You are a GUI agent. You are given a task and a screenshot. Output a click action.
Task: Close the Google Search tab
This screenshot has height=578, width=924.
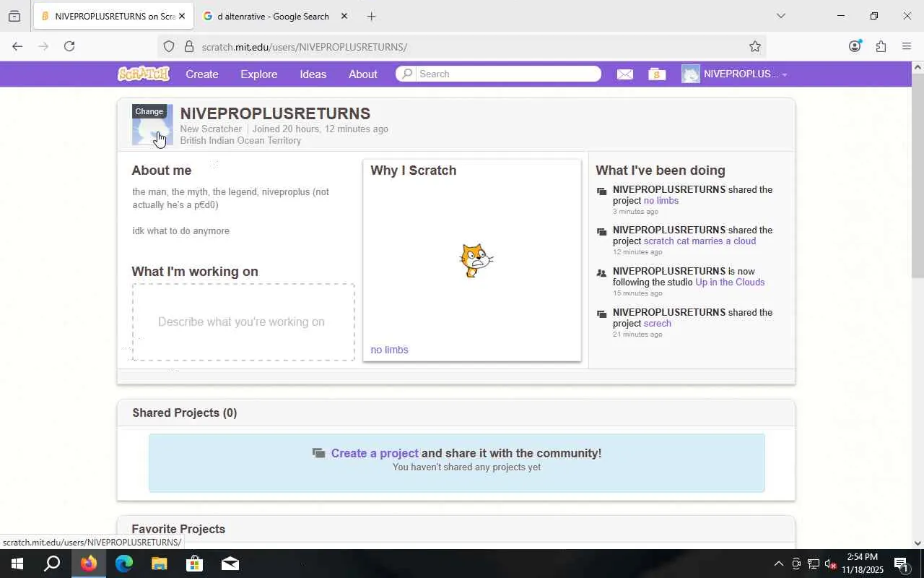tap(344, 16)
